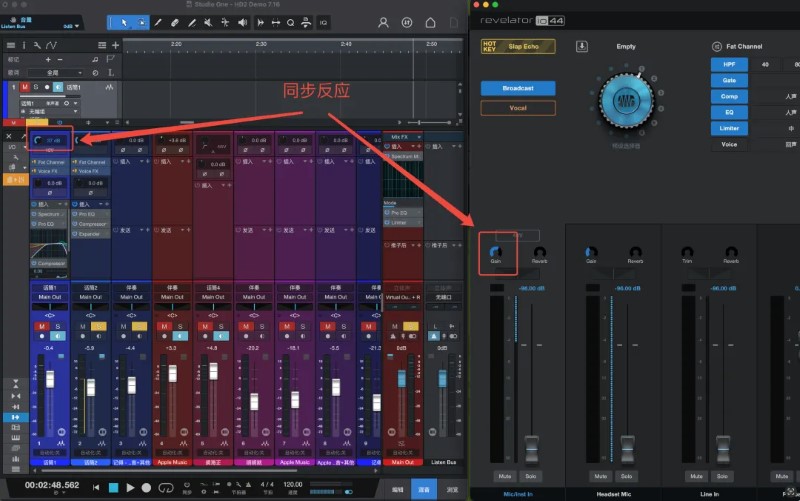Select the Listen speaker tool
Viewport: 800px width, 501px height.
click(x=243, y=22)
